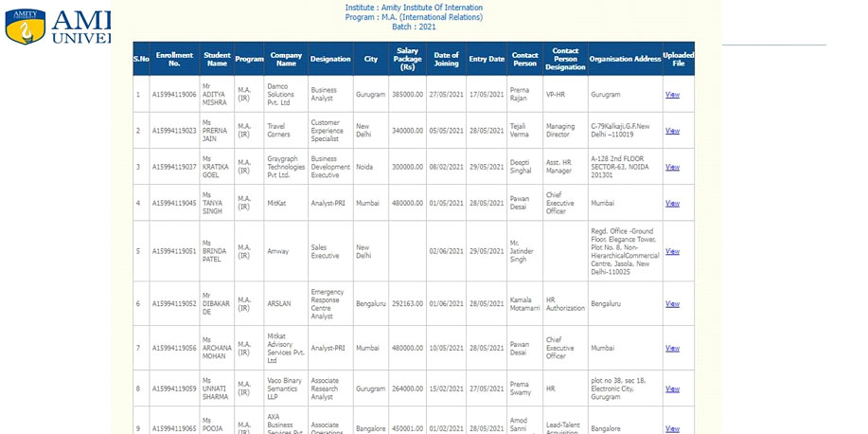Click contact person Kamala Motamarri
The image size is (868, 434).
pos(524,304)
